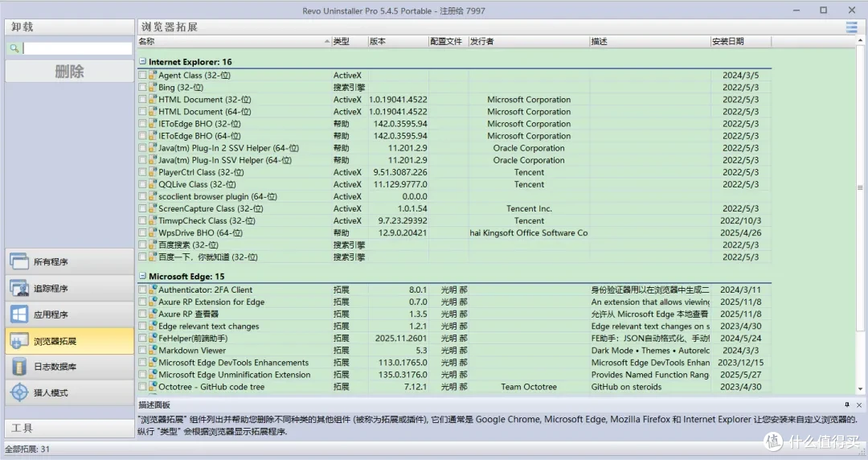The height and width of the screenshot is (460, 868).
Task: Click the Bing (32-位) item icon
Action: pyautogui.click(x=153, y=87)
